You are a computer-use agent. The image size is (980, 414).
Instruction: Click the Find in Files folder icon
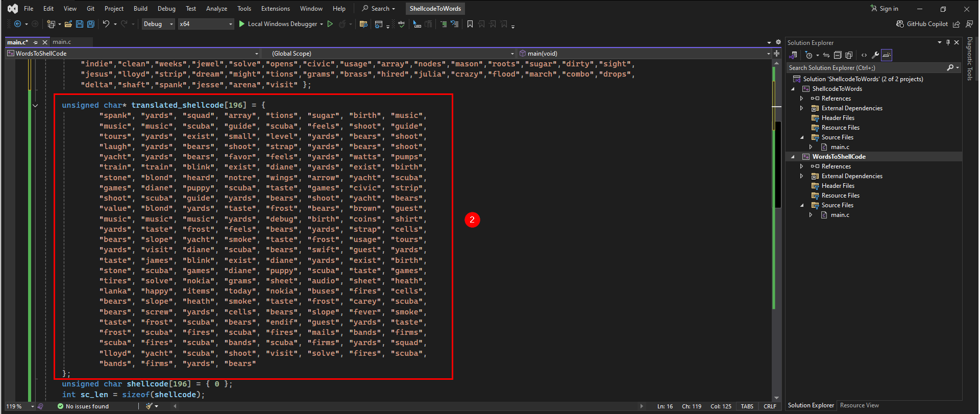363,24
